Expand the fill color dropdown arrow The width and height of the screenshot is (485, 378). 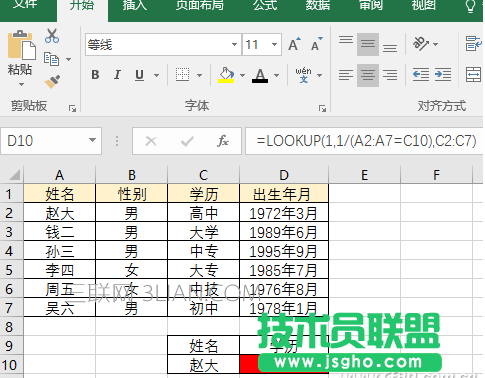242,75
